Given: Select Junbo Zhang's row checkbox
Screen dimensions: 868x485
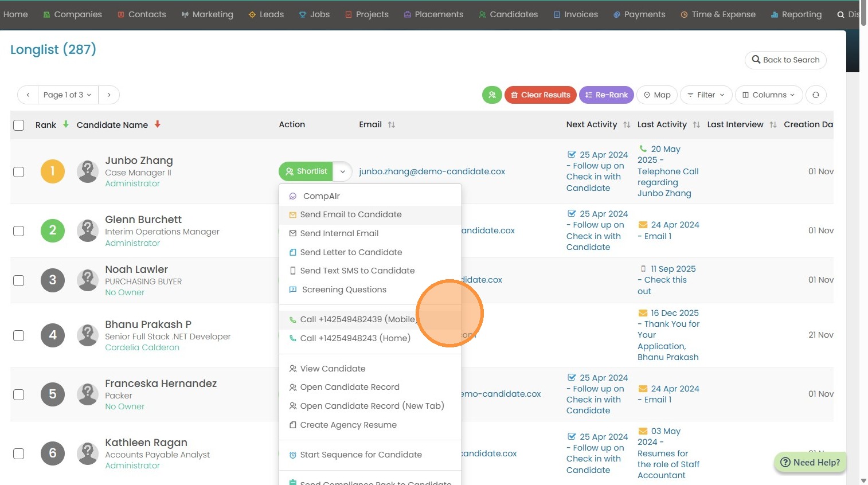Looking at the screenshot, I should [x=19, y=172].
